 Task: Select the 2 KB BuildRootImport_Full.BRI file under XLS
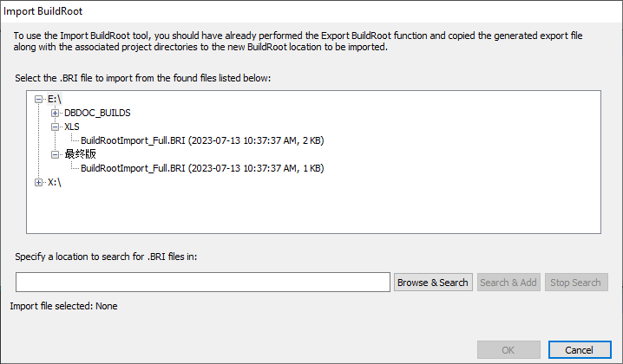(202, 140)
